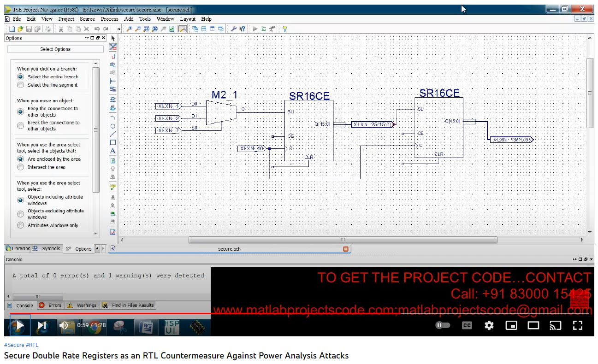The width and height of the screenshot is (598, 364).
Task: Click the Zoom In magnifier icon
Action: [130, 29]
